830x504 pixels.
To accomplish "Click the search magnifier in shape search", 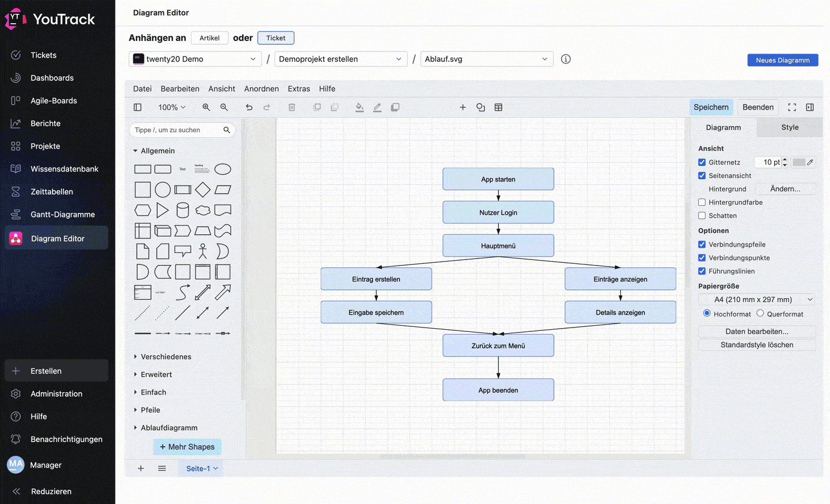I will (x=226, y=130).
